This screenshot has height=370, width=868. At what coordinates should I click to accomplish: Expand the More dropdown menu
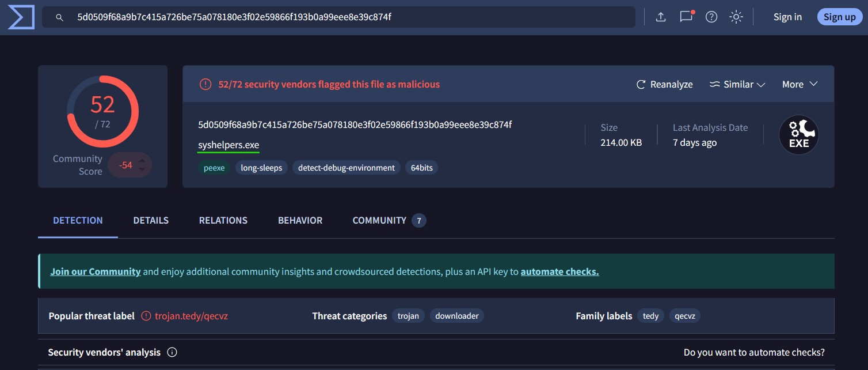[800, 84]
